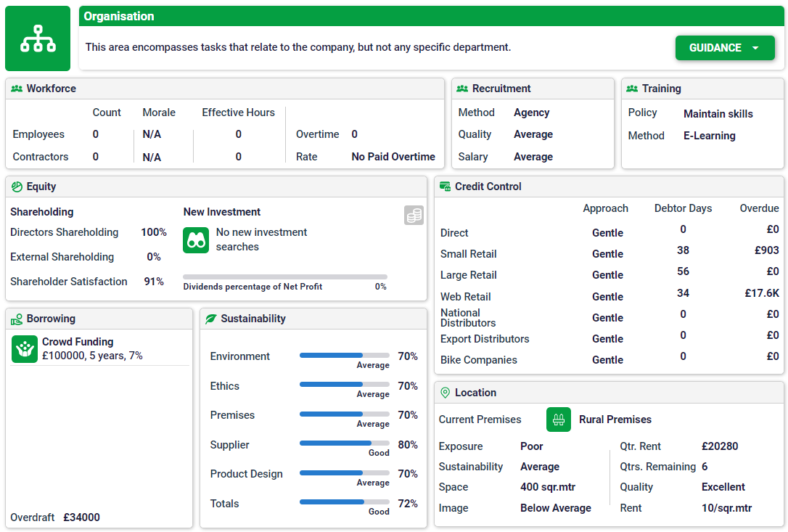The height and width of the screenshot is (532, 788).
Task: Click the Maintain skills training policy
Action: point(718,114)
